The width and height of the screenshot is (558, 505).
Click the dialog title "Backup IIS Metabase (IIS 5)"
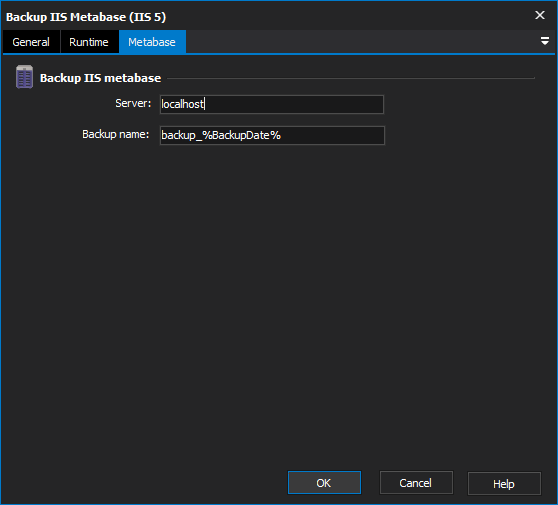click(86, 17)
